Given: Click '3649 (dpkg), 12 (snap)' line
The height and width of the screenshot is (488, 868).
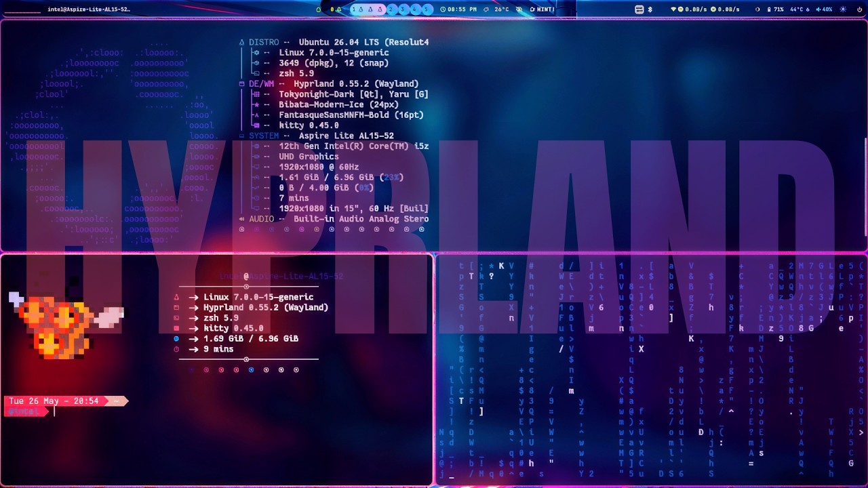Looking at the screenshot, I should click(334, 63).
